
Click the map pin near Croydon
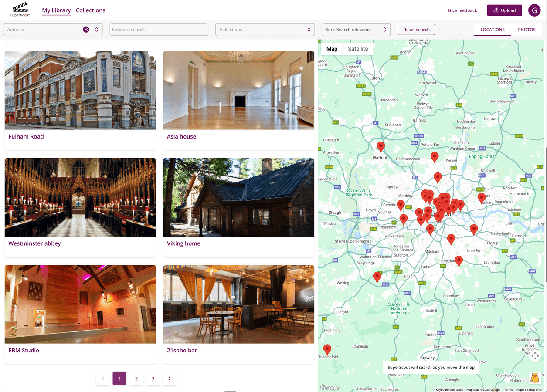[x=459, y=261]
